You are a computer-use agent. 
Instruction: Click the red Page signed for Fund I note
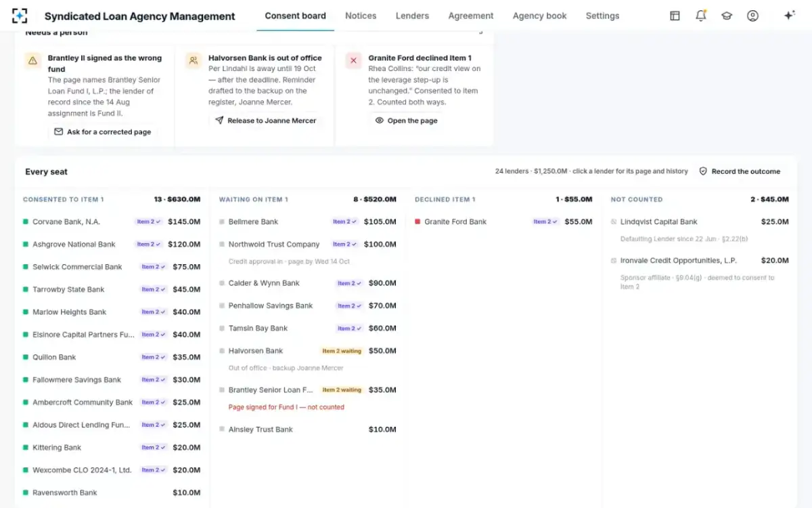286,407
